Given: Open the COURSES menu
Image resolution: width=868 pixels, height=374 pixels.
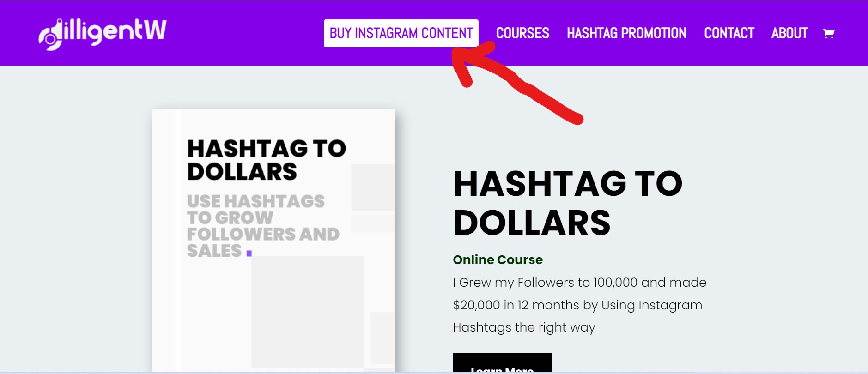Looking at the screenshot, I should click(522, 33).
